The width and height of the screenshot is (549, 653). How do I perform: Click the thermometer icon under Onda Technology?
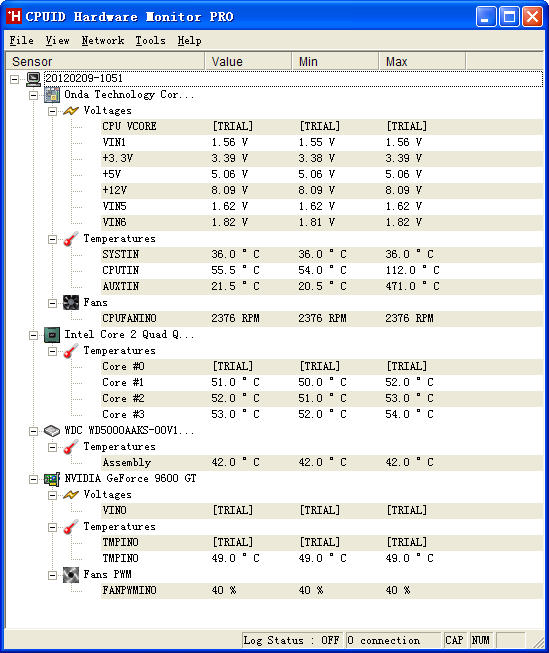pos(71,239)
